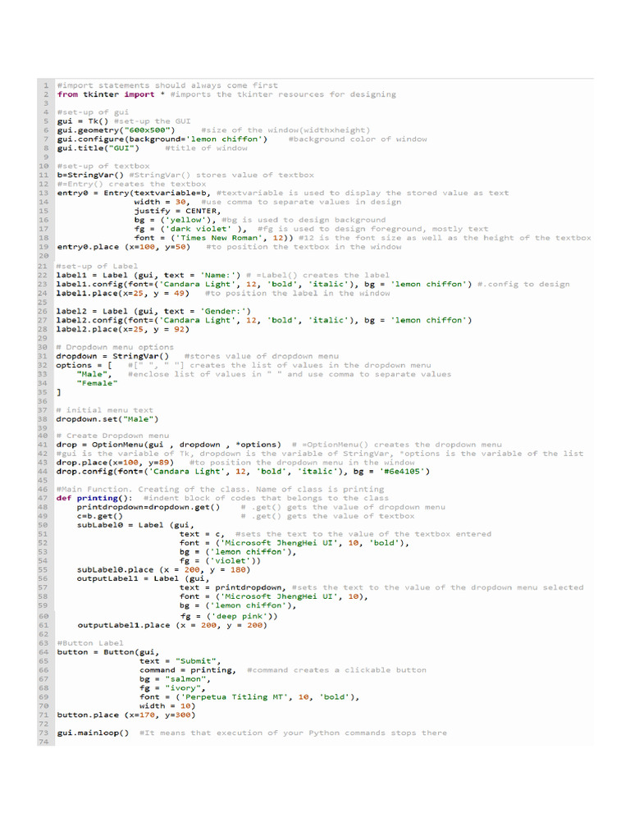
Task: Click the 'gui = Tk()' code line
Action: pyautogui.click(x=83, y=121)
